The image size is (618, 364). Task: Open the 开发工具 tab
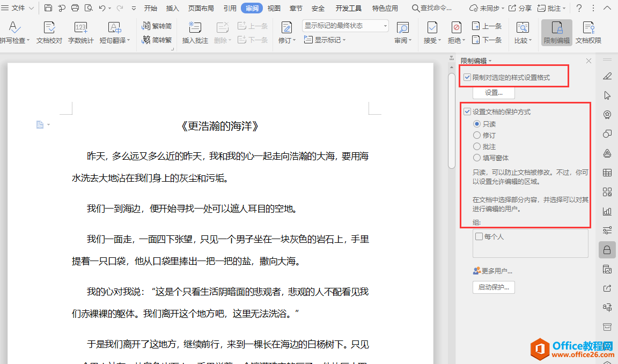348,8
